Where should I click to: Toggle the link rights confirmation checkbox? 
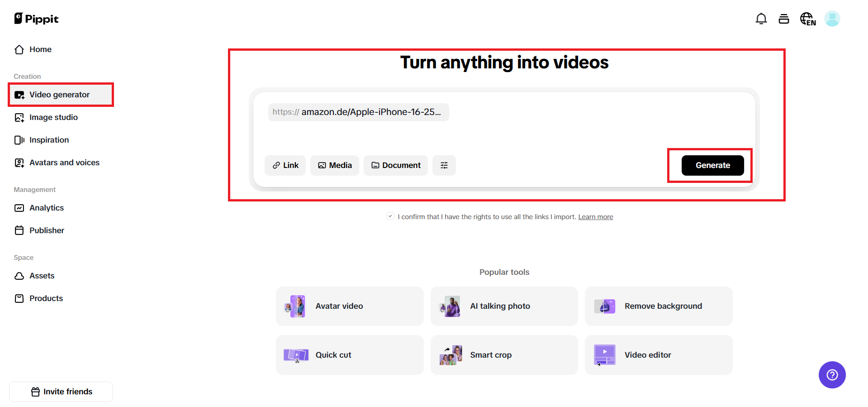(390, 216)
